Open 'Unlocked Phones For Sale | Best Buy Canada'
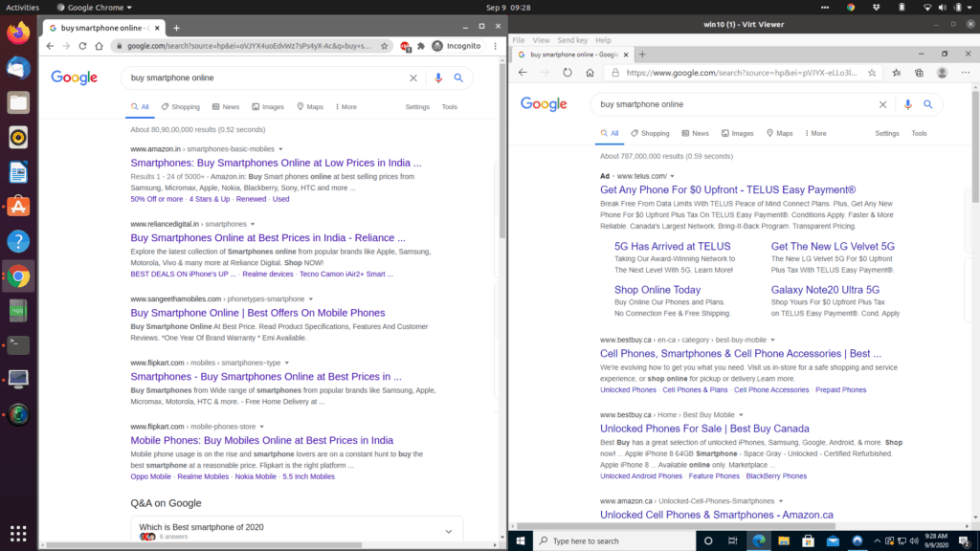This screenshot has height=551, width=980. pos(704,429)
